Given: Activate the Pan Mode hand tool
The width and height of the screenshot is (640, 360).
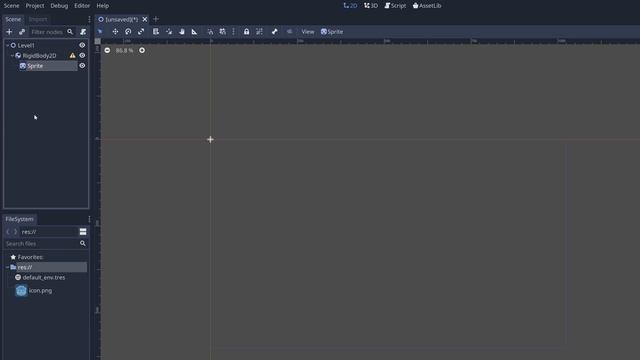Looking at the screenshot, I should coord(182,31).
